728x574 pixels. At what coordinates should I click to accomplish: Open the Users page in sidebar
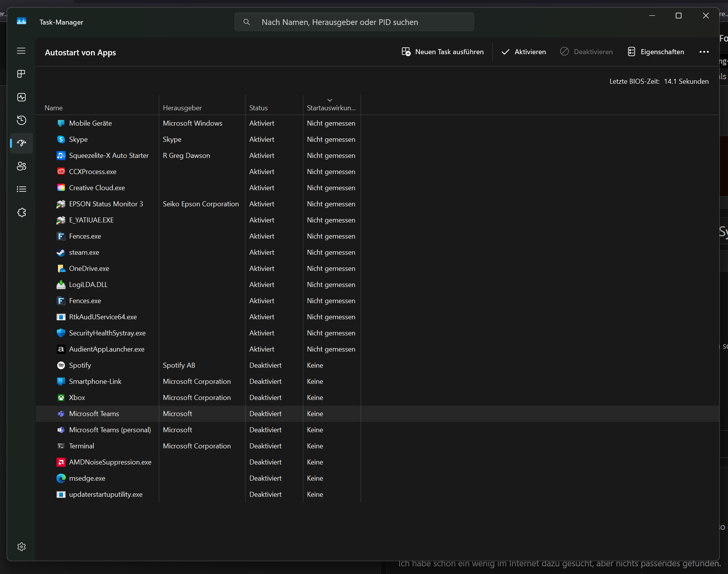21,166
